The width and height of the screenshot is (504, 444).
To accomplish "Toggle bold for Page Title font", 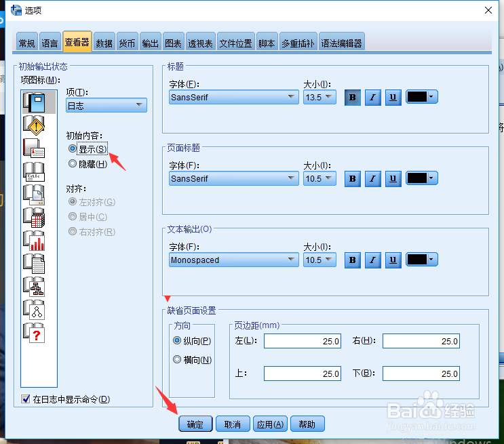I will 352,179.
